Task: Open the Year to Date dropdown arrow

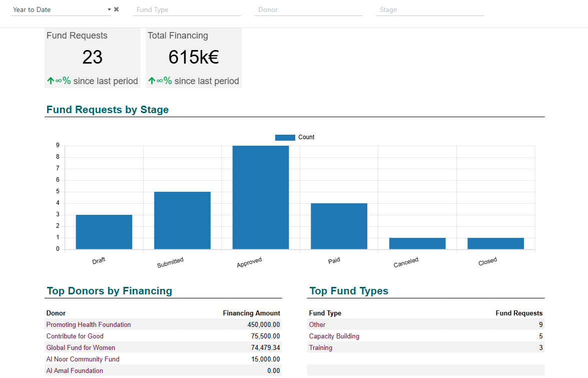Action: 109,10
